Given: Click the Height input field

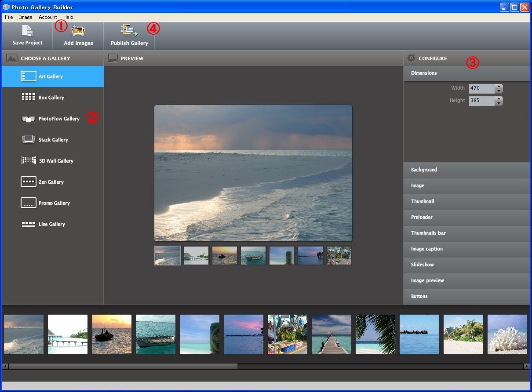Looking at the screenshot, I should pyautogui.click(x=481, y=101).
